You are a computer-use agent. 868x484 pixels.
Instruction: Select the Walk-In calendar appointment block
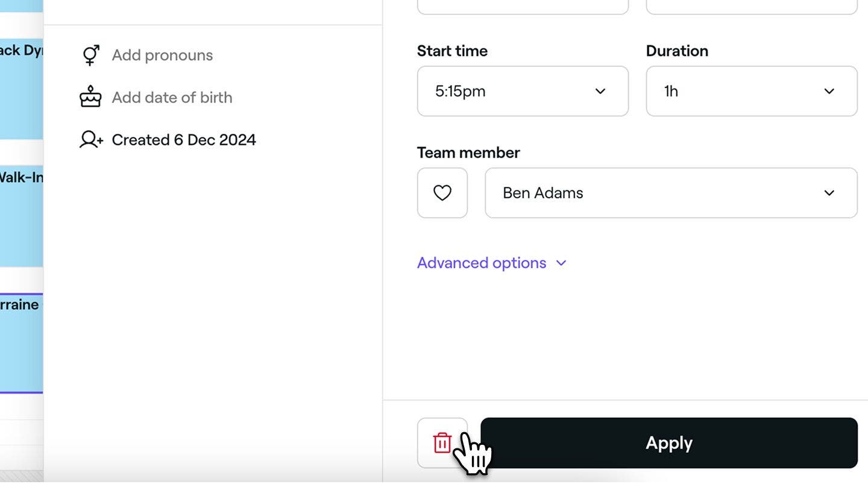[x=21, y=216]
